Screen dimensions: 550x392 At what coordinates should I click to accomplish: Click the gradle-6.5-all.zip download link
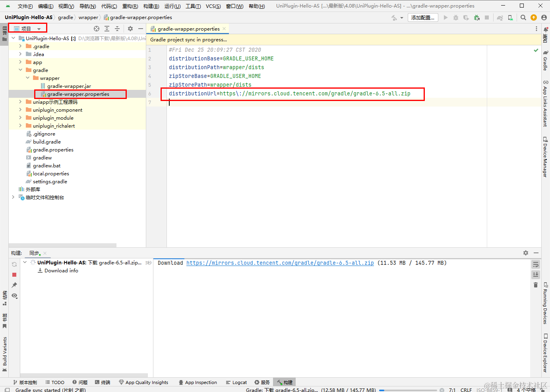pyautogui.click(x=281, y=263)
